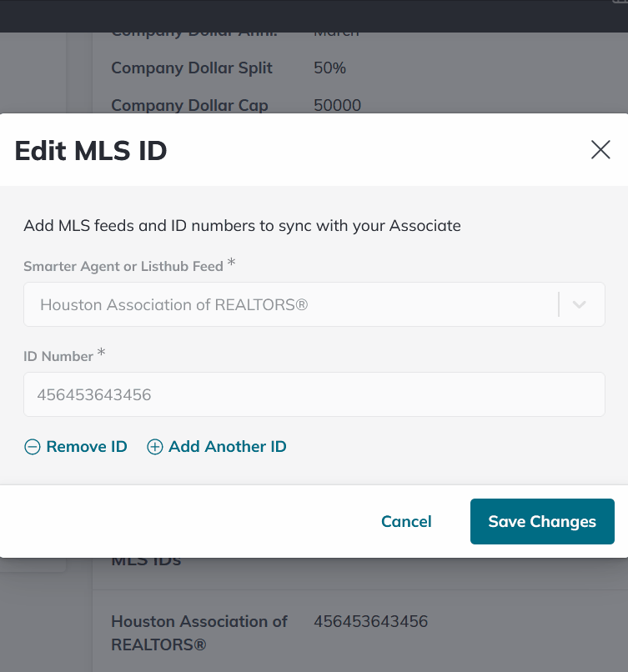Click the ID Number 456453643456 text box
Image resolution: width=628 pixels, height=672 pixels.
(314, 394)
